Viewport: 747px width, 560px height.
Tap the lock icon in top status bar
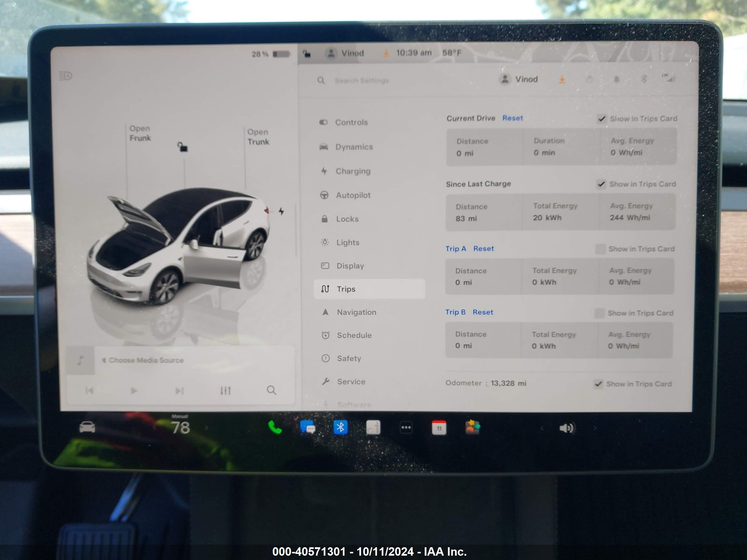[307, 53]
